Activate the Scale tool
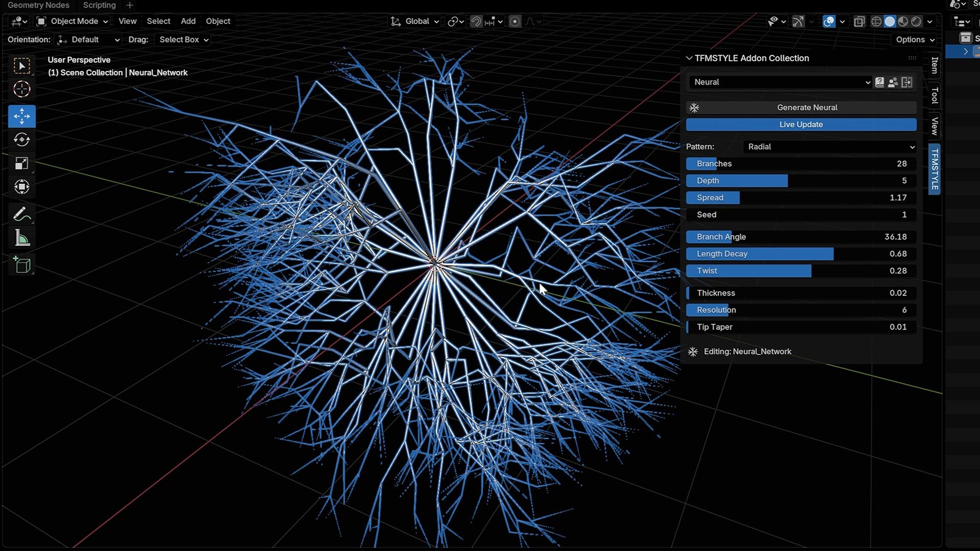The image size is (980, 551). click(x=21, y=163)
